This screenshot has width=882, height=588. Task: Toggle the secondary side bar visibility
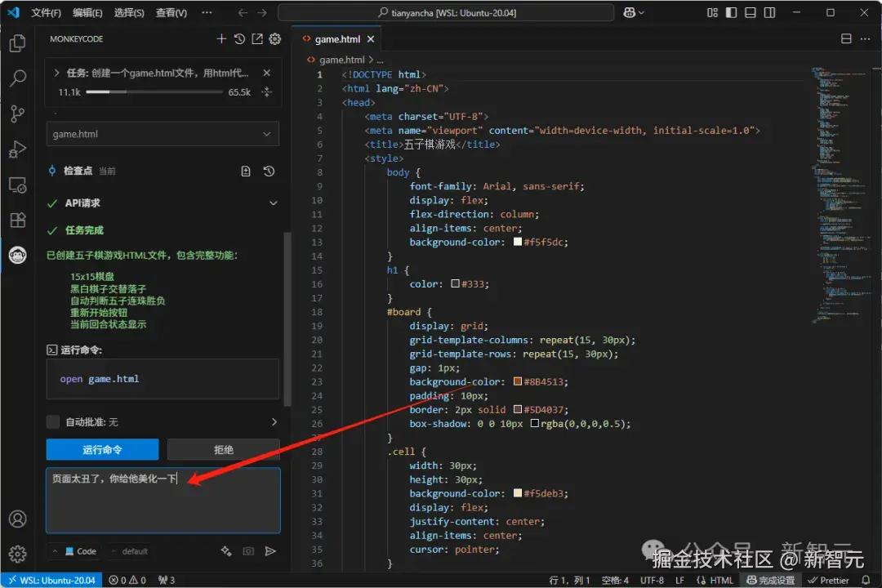point(769,12)
